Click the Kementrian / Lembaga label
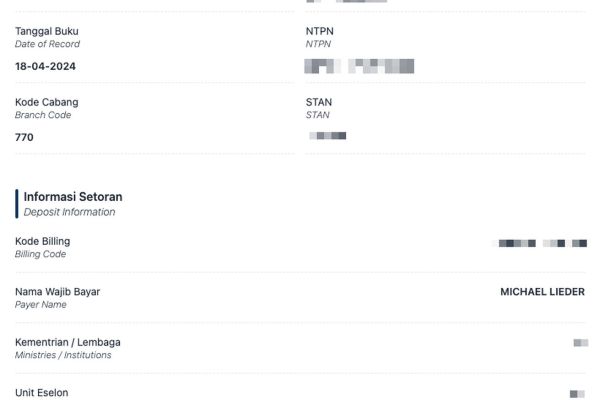This screenshot has width=600, height=400. coord(68,342)
